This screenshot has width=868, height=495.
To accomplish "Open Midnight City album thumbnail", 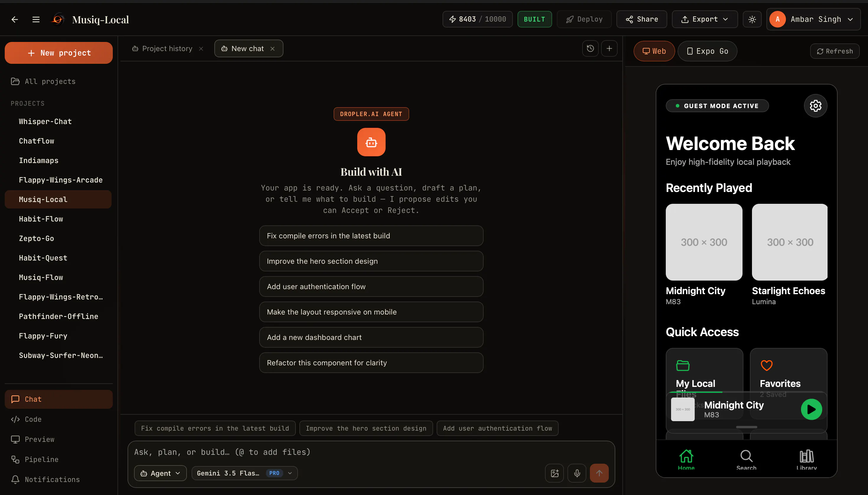I will (x=704, y=242).
